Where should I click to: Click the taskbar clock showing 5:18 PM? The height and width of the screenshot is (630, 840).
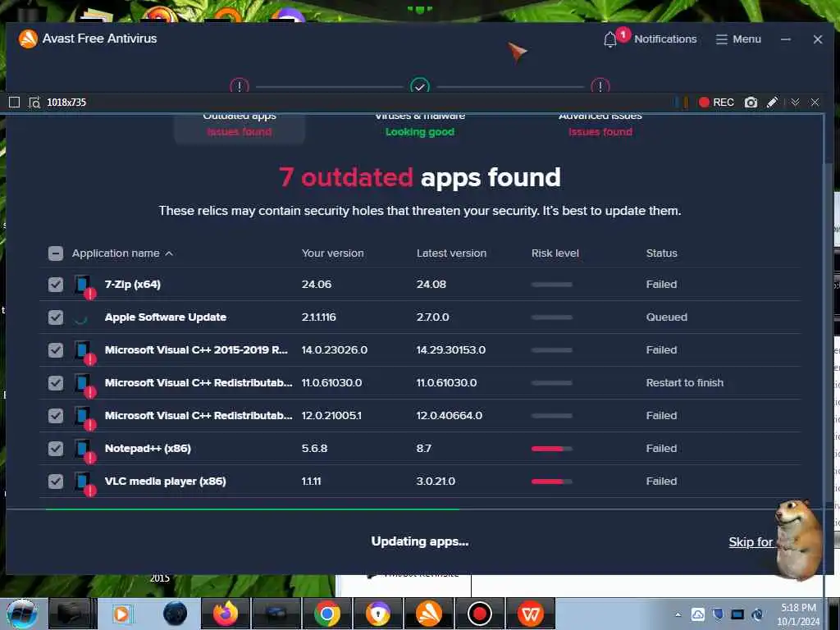(x=798, y=614)
